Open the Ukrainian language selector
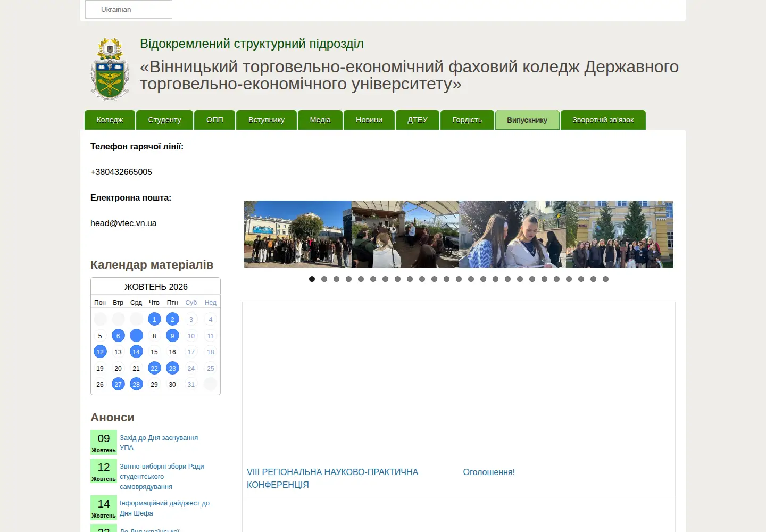The width and height of the screenshot is (766, 532). click(129, 10)
